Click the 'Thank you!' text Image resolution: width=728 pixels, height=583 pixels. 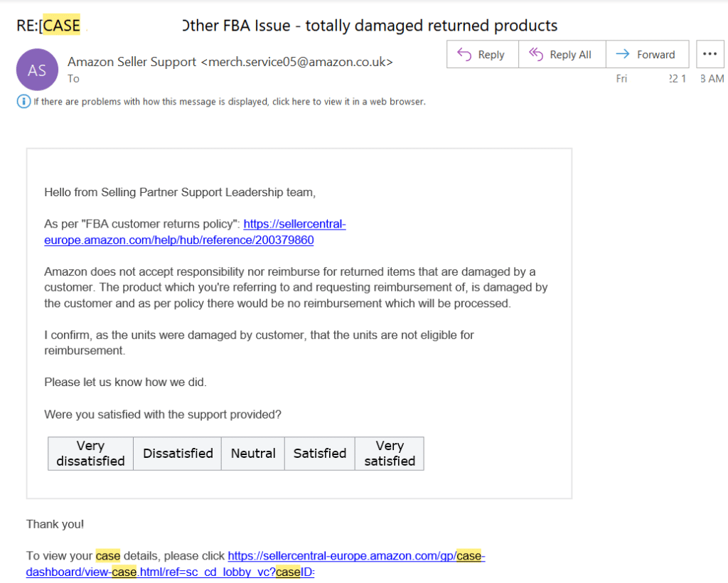[x=55, y=524]
